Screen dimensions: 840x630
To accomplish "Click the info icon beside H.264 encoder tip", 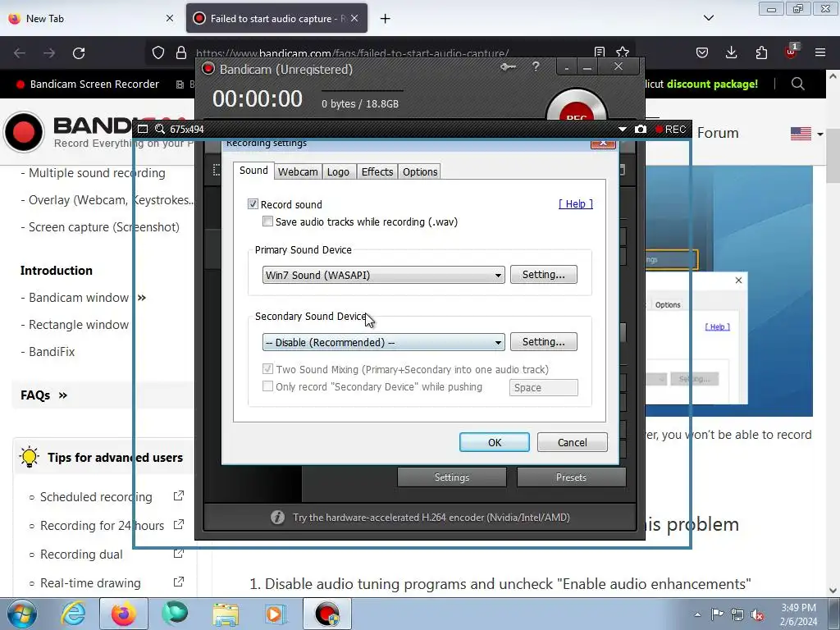I will (x=277, y=517).
